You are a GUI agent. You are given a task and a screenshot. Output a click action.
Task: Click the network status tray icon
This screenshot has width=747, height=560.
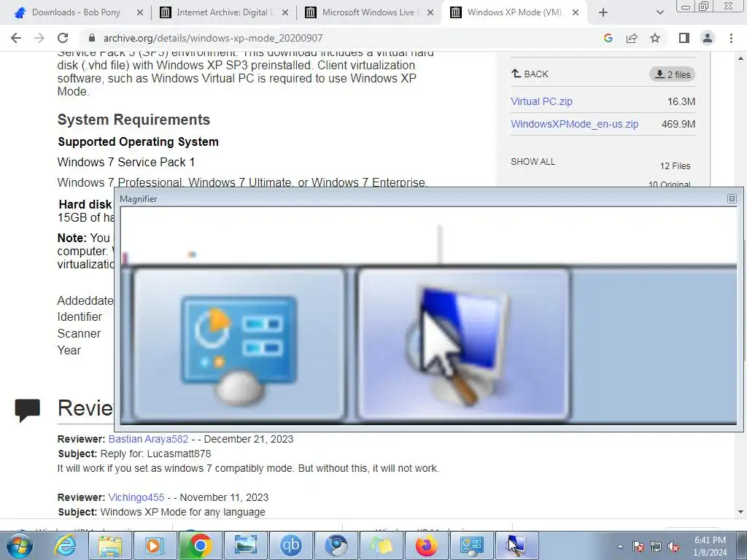click(656, 547)
